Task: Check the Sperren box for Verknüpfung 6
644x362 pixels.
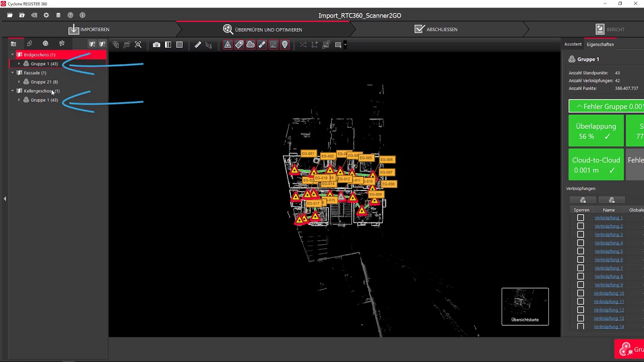Action: tap(581, 259)
